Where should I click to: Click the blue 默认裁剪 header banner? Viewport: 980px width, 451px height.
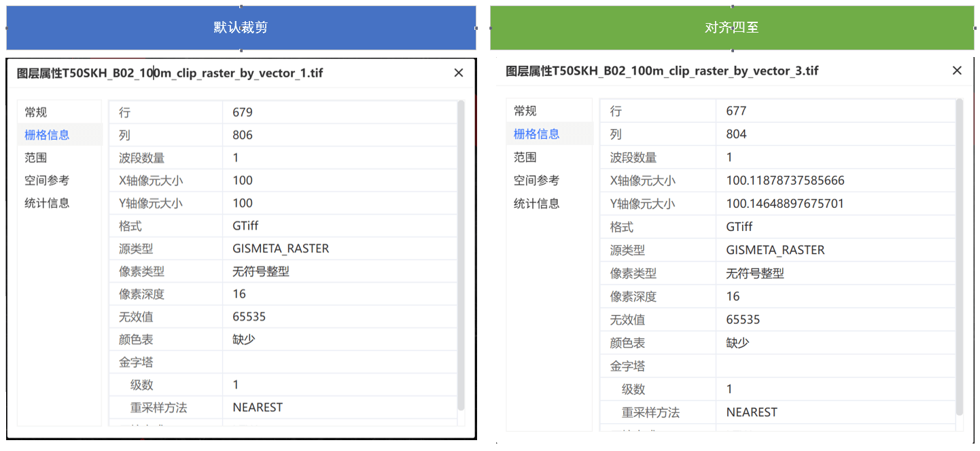tap(241, 28)
